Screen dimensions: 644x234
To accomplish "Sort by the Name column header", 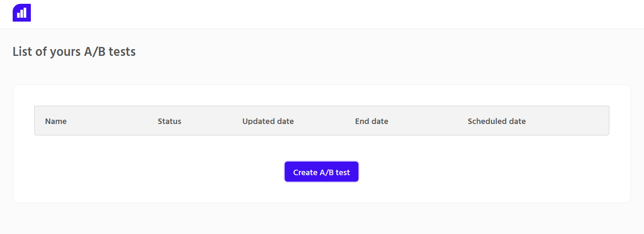I will coord(56,121).
